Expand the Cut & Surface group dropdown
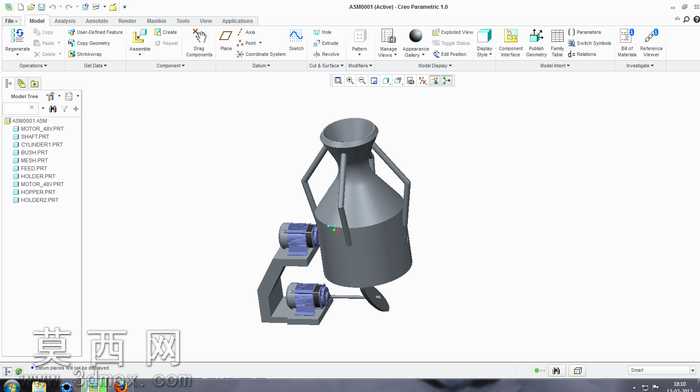Image resolution: width=700 pixels, height=392 pixels. coord(326,66)
